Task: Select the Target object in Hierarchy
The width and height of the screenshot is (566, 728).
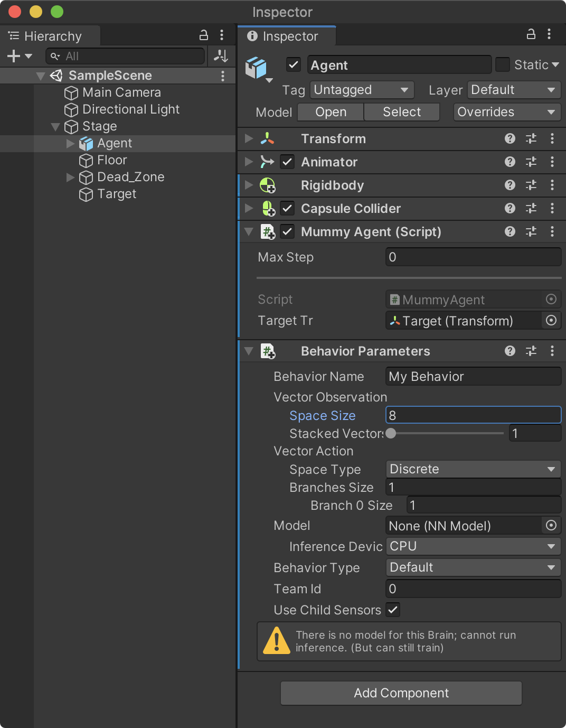Action: pos(118,194)
